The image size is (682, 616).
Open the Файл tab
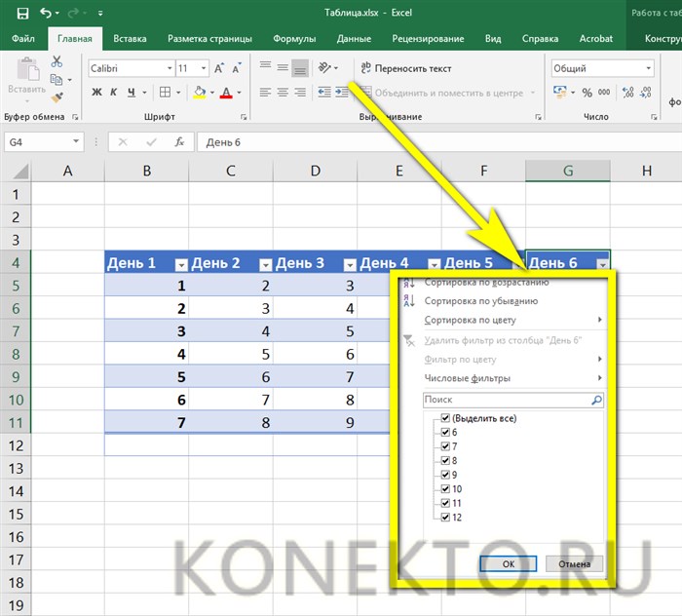tap(23, 39)
